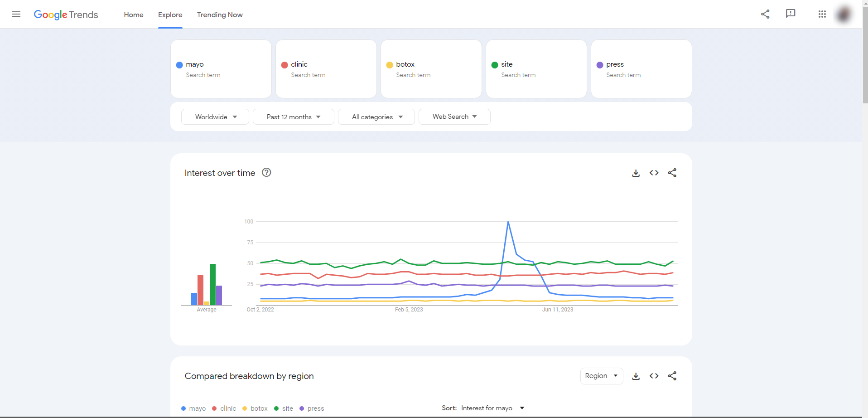Open embed code for region breakdown
This screenshot has height=418, width=868.
coord(654,376)
